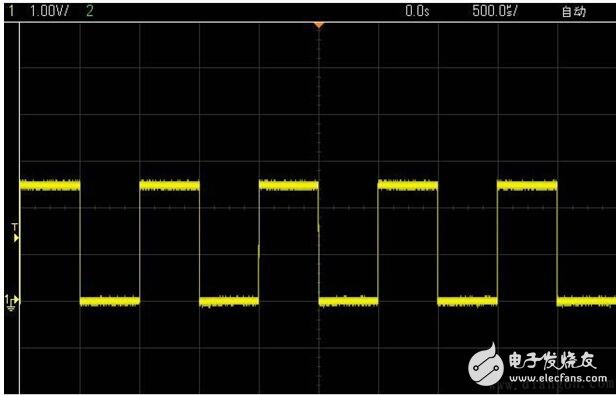
Task: Open the 500.0µs/ timebase setting
Action: pos(495,11)
